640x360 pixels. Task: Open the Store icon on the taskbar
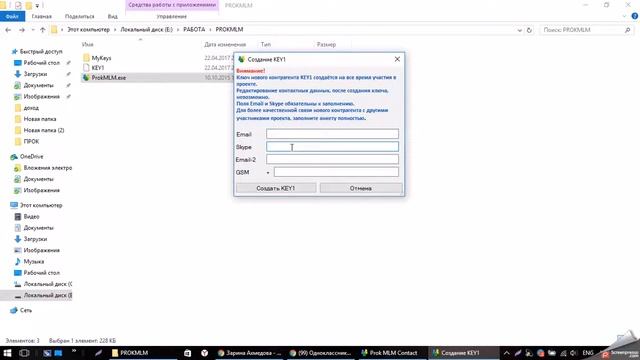coord(187,353)
